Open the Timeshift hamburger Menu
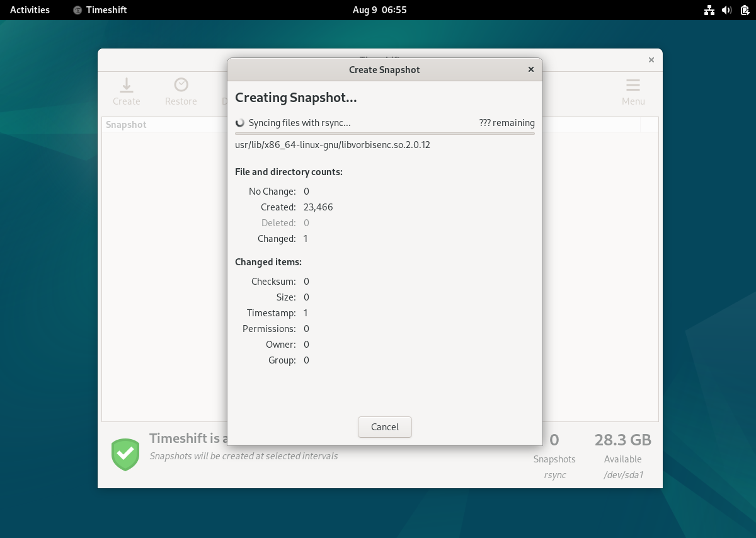This screenshot has height=538, width=756. tap(633, 91)
